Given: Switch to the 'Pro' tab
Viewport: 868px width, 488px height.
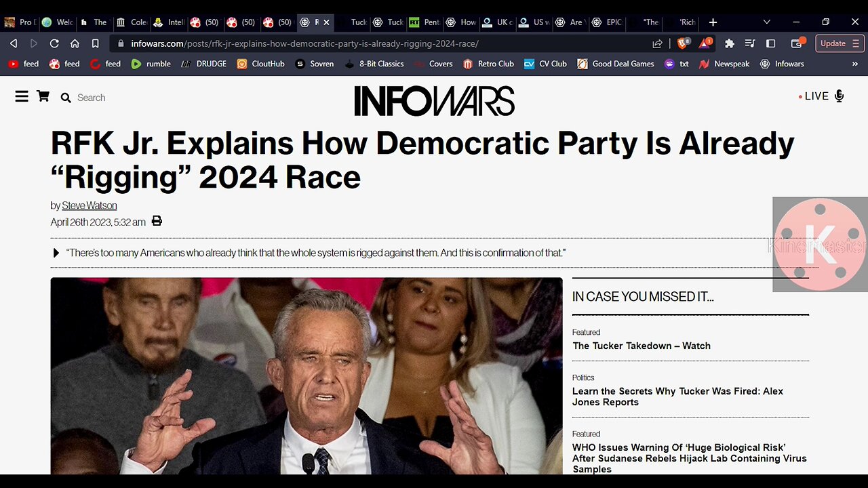Looking at the screenshot, I should [x=19, y=22].
